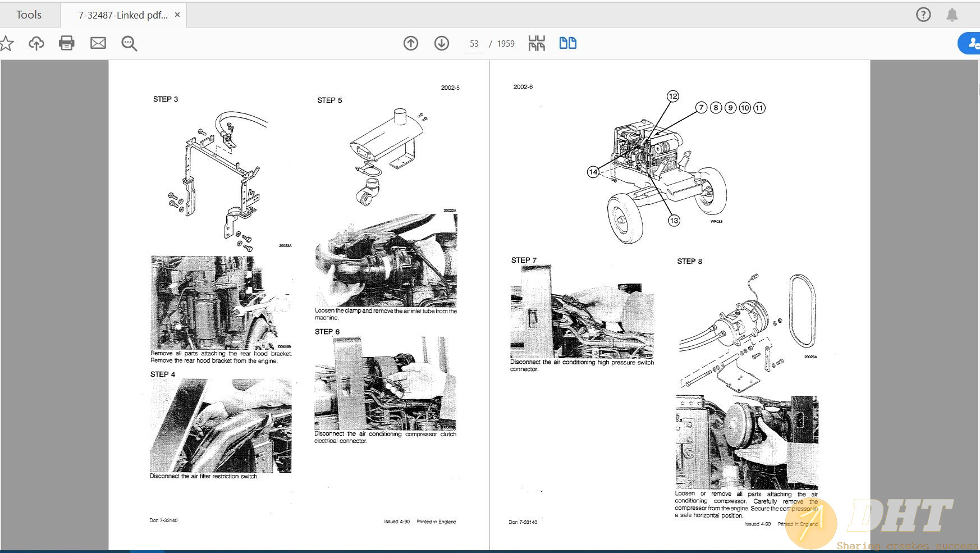Save the file to cloud storage
Viewport: 980px width, 553px height.
36,43
